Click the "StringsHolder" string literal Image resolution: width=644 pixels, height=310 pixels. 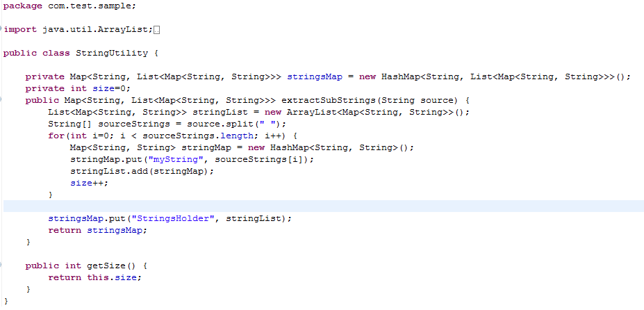173,219
